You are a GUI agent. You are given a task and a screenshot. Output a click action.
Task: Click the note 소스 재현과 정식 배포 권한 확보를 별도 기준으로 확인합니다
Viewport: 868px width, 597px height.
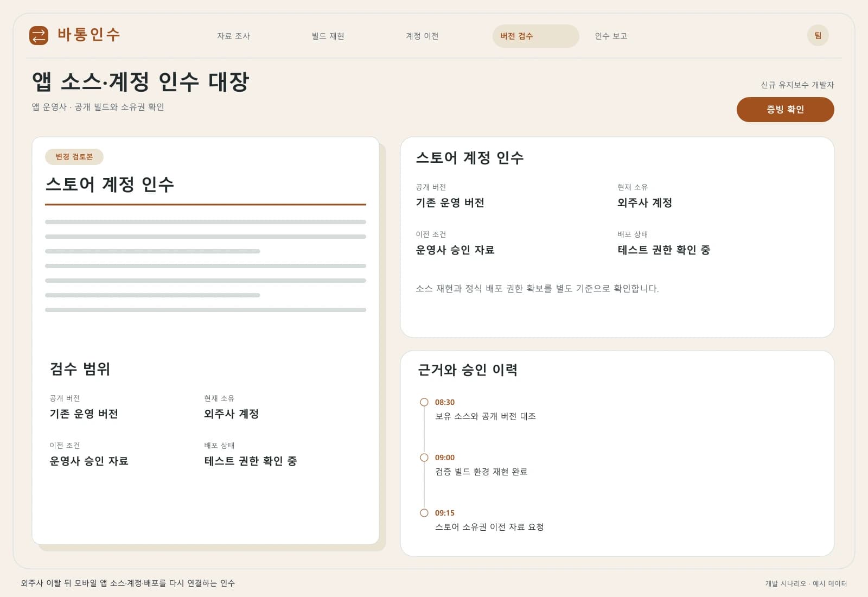click(537, 289)
